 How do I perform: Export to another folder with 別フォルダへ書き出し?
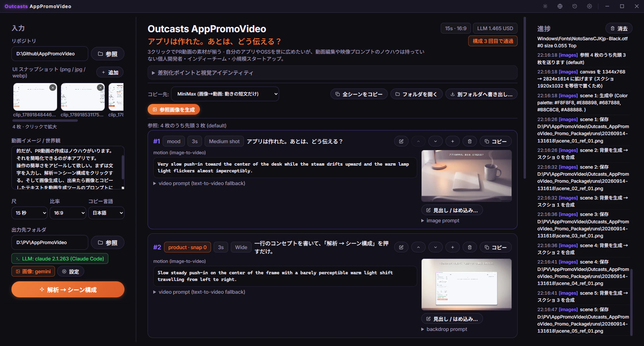point(481,94)
